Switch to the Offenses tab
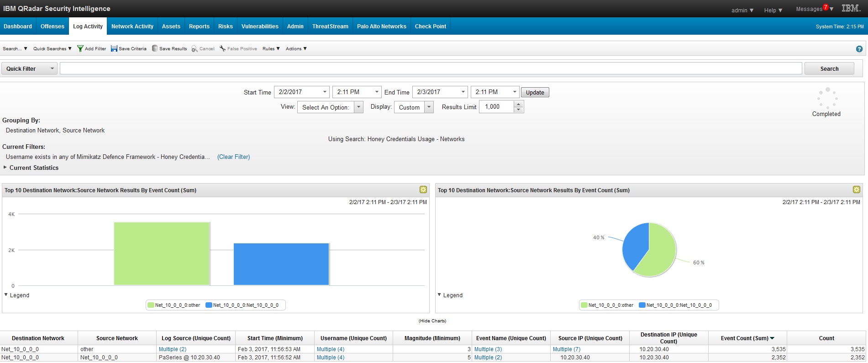Viewport: 868px width, 363px height. point(53,26)
